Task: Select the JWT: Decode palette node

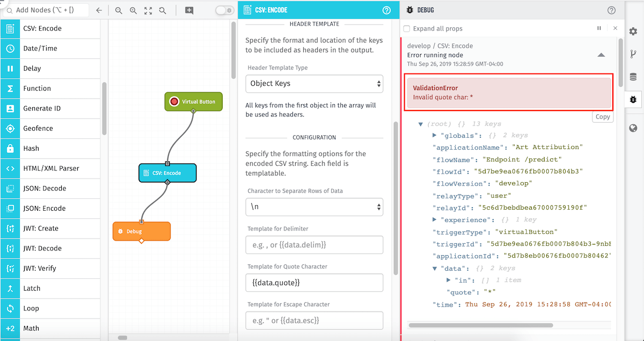Action: pos(50,249)
